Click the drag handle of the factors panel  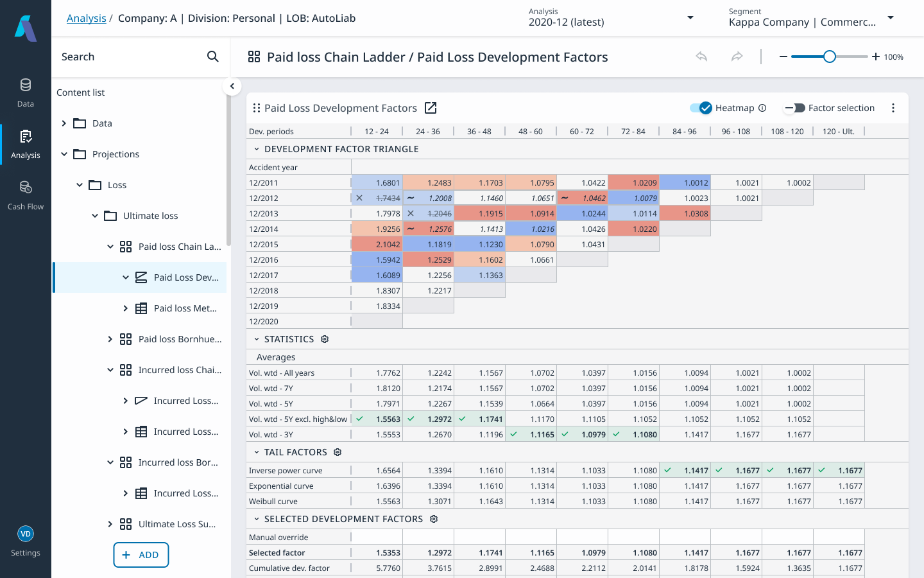tap(256, 108)
